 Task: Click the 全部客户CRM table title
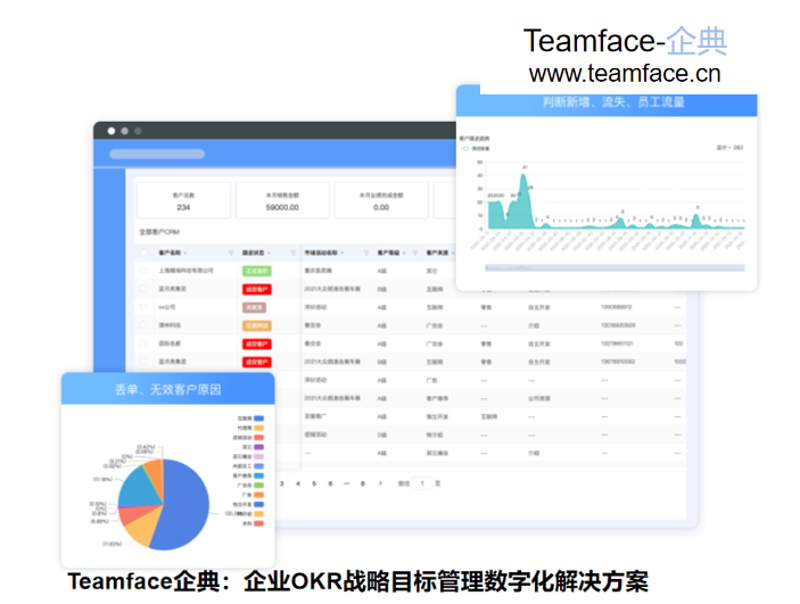159,232
